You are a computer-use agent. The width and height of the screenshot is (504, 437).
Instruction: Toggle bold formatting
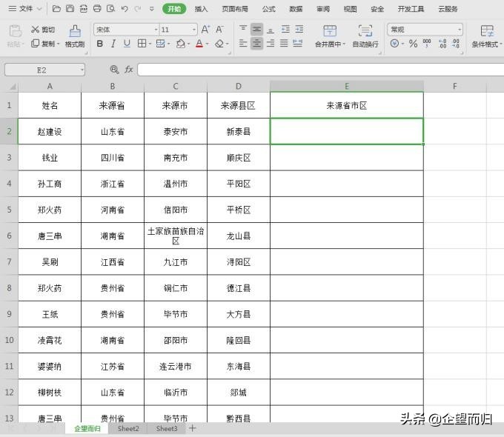[x=100, y=44]
